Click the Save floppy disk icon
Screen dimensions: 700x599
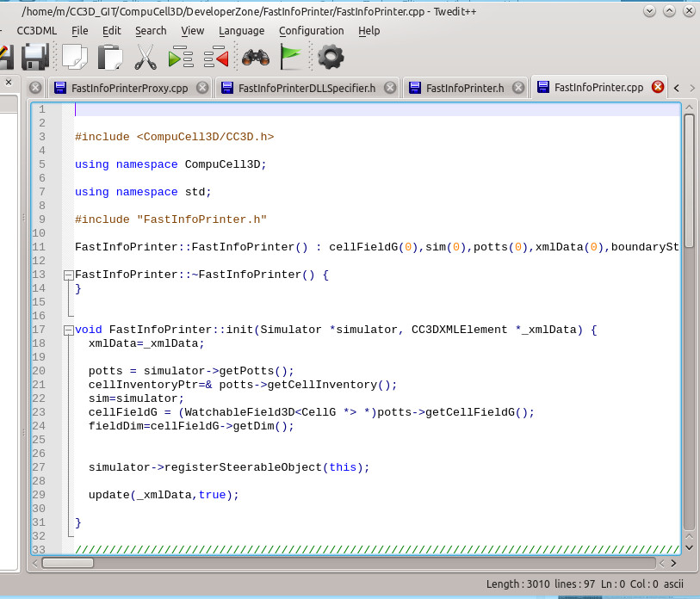pos(35,58)
